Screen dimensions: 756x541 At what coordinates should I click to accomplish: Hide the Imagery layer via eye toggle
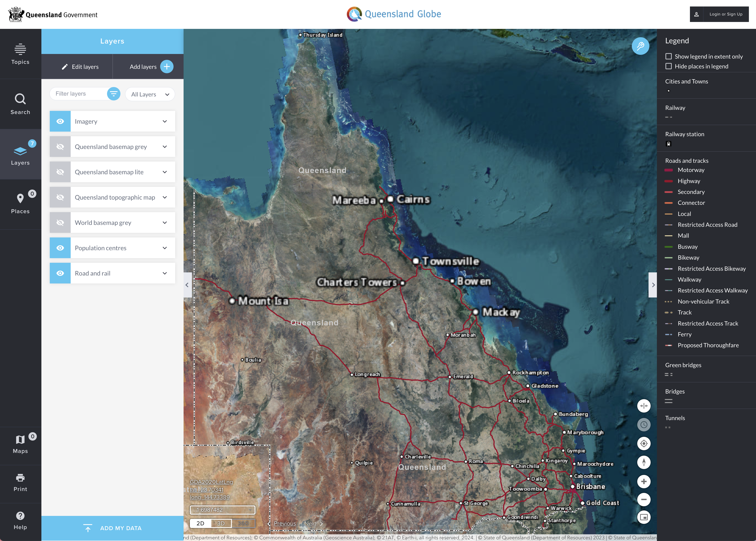click(x=60, y=121)
